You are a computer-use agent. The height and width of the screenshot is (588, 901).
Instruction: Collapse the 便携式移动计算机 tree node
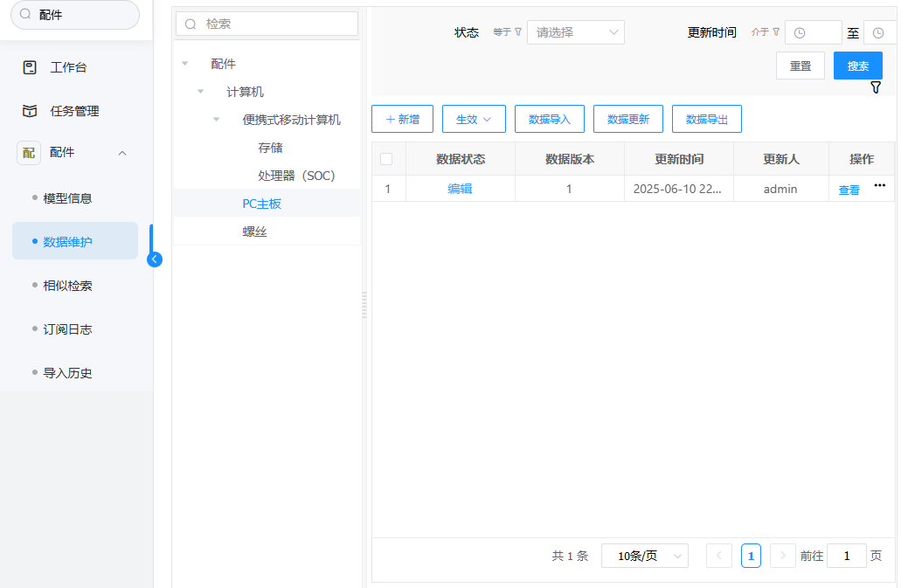(x=217, y=120)
